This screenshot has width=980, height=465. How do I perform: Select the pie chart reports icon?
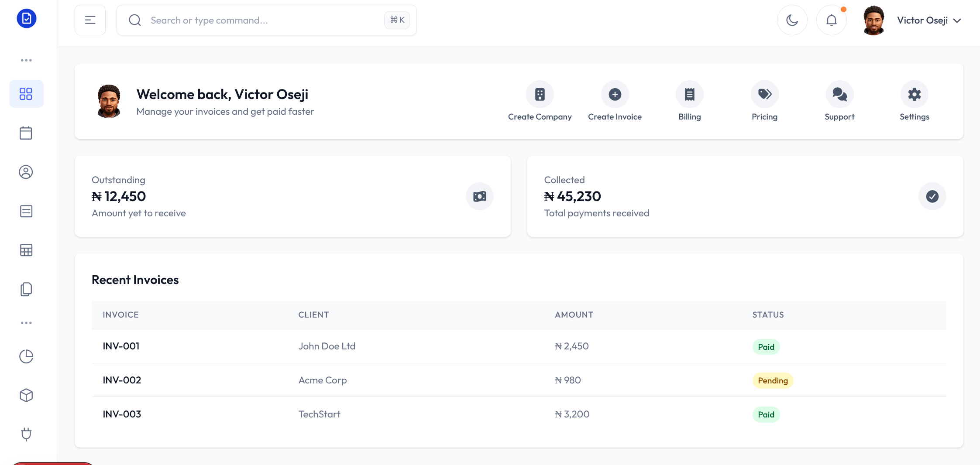point(26,356)
